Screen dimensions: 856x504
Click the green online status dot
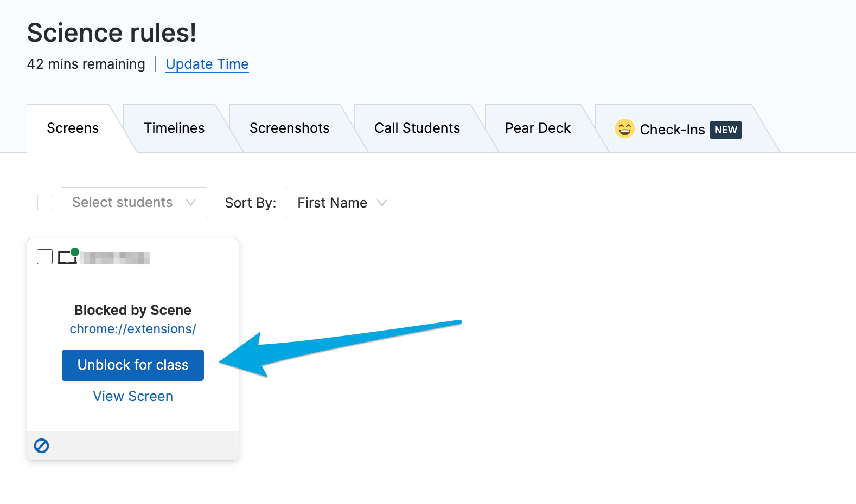point(75,251)
